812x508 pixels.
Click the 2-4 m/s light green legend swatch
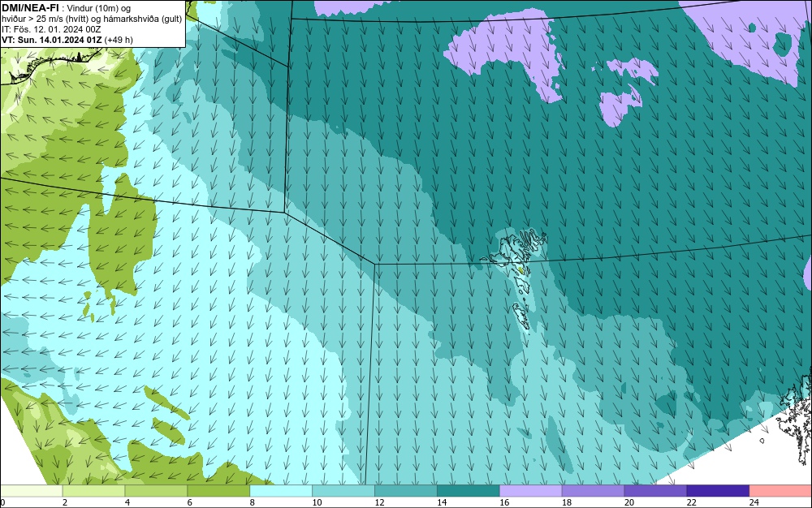coord(93,491)
